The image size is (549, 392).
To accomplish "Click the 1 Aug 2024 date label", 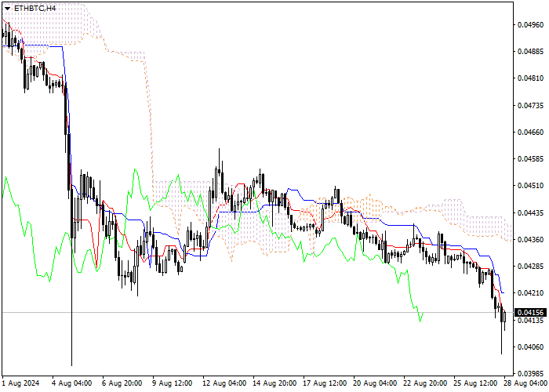I will pos(21,383).
